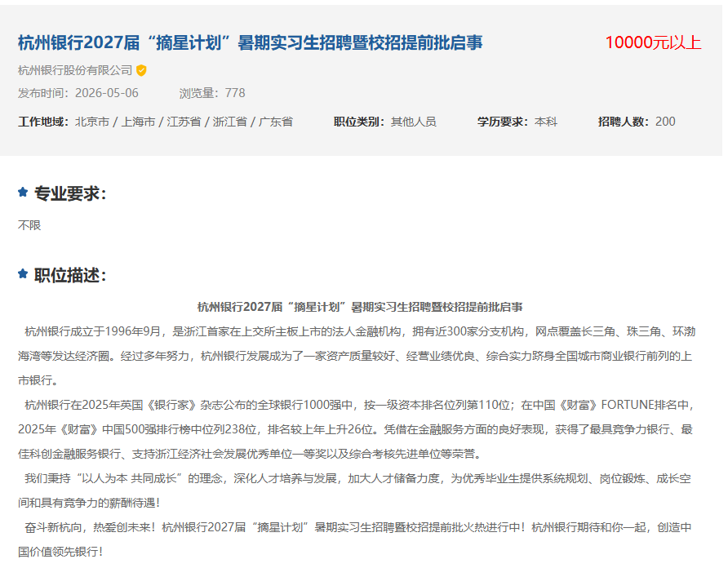Click the 不限 major requirement text

[x=29, y=225]
